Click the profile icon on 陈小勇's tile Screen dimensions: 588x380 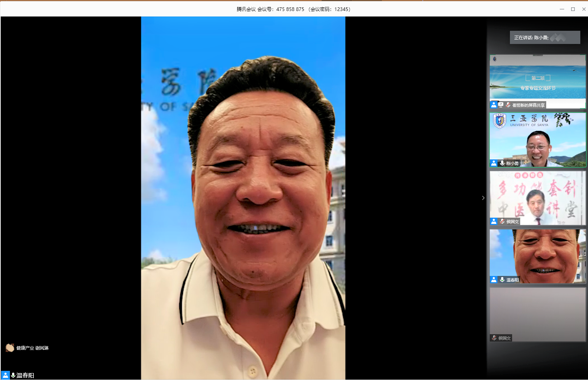tap(494, 163)
